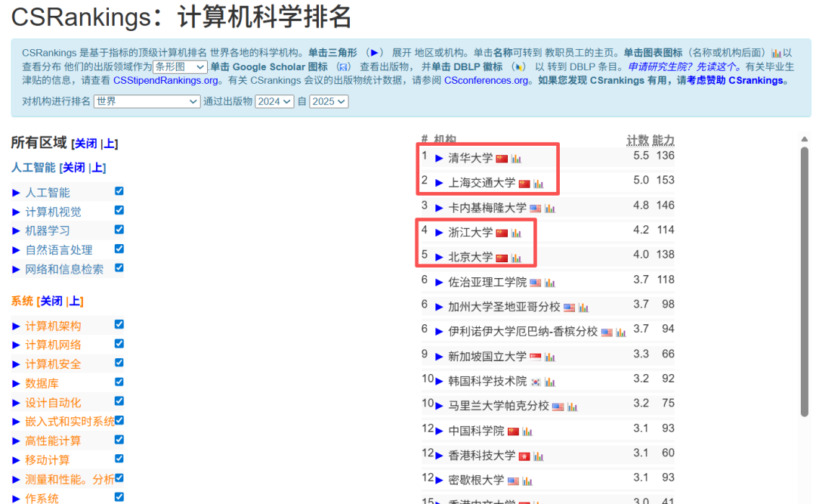Click the Korea flag next to 韩国科学技术院
The height and width of the screenshot is (504, 816).
tap(536, 382)
